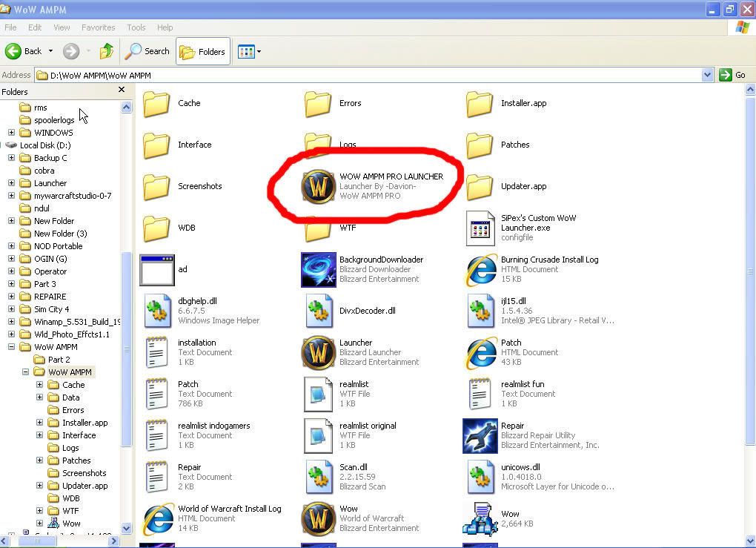Expand the Patches subfolder in the tree
Viewport: 756px width, 548px height.
pos(39,460)
